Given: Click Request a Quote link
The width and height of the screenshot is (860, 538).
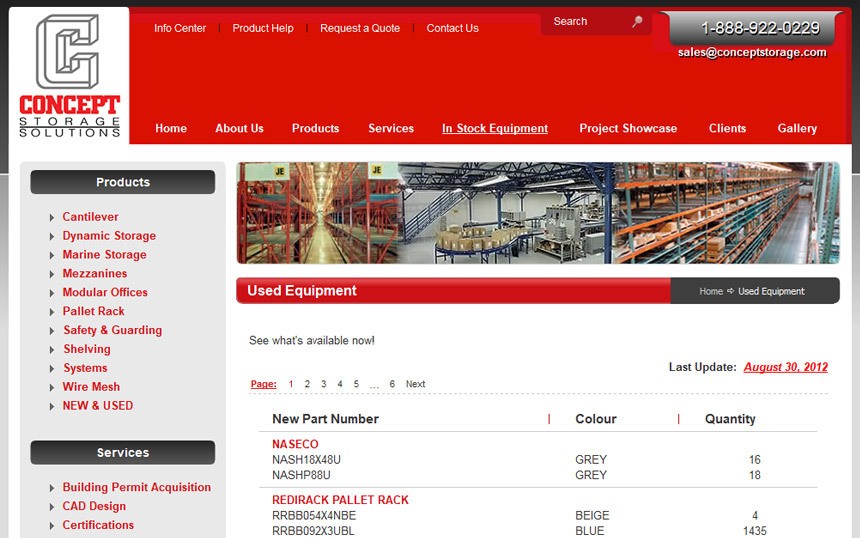Looking at the screenshot, I should tap(360, 28).
